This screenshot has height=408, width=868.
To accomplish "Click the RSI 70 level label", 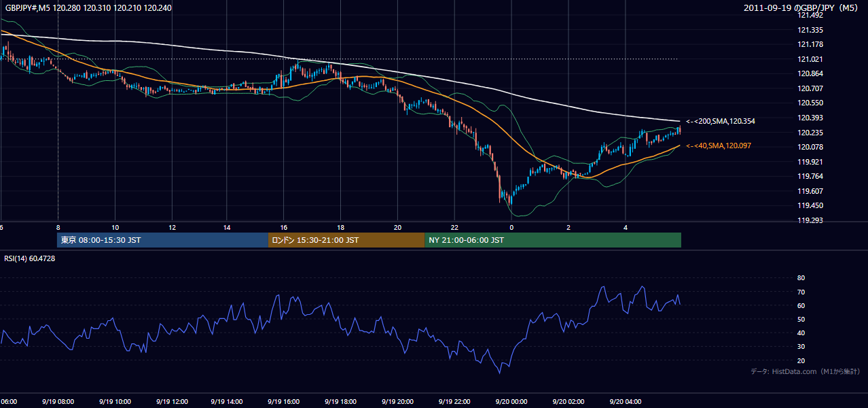I will click(801, 292).
